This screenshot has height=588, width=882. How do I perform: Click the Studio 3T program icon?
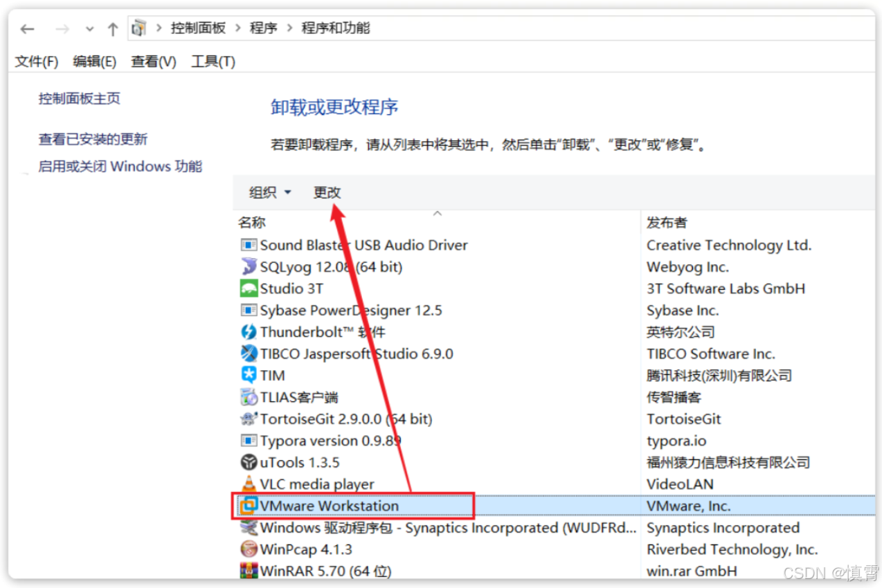coord(249,288)
